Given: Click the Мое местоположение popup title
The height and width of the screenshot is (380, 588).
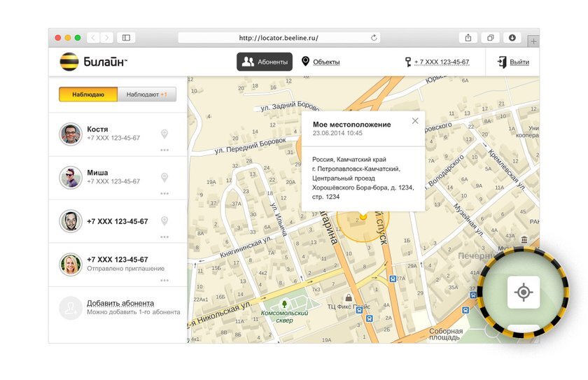Looking at the screenshot, I should [351, 125].
